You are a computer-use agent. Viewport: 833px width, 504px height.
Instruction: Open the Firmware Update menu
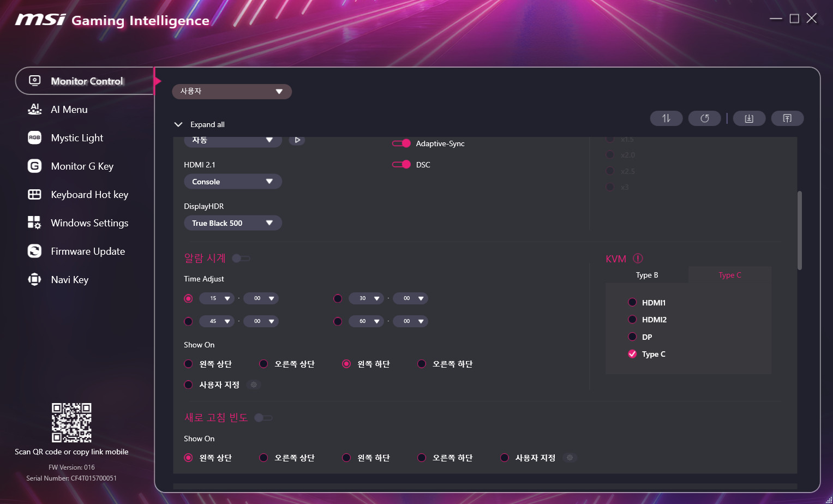pos(87,251)
